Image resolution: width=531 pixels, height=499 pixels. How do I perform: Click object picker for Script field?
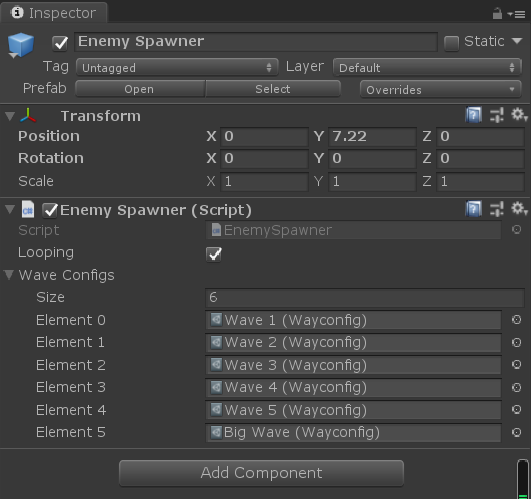[516, 230]
